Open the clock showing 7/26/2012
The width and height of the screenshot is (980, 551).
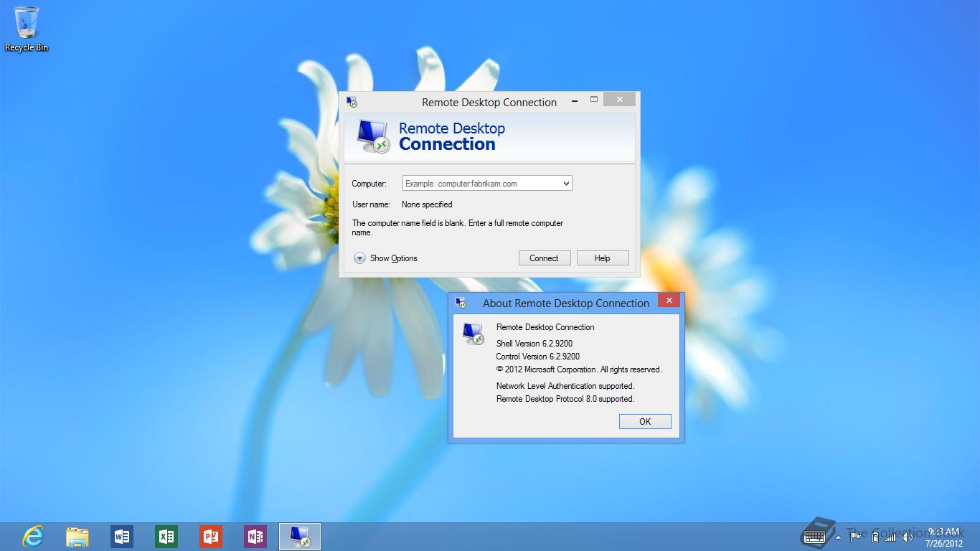coord(943,537)
